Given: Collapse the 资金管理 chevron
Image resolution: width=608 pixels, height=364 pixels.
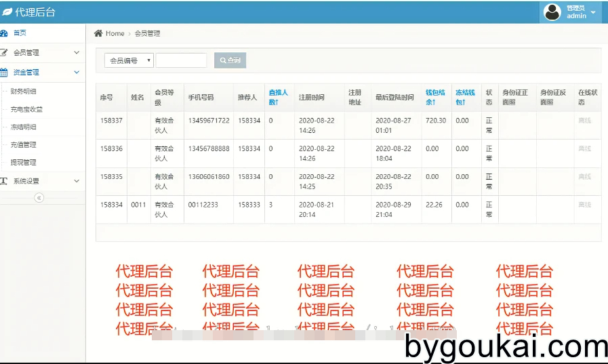Looking at the screenshot, I should tap(77, 72).
